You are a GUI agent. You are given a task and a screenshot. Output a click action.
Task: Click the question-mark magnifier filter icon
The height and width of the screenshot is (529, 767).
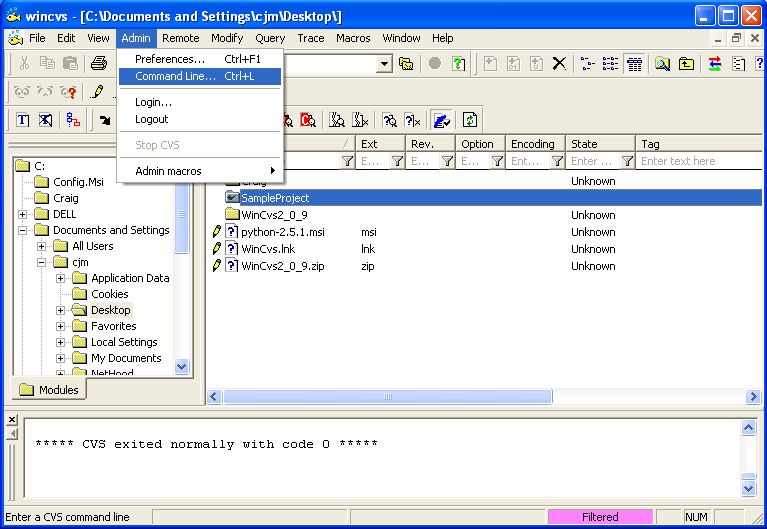click(x=390, y=120)
